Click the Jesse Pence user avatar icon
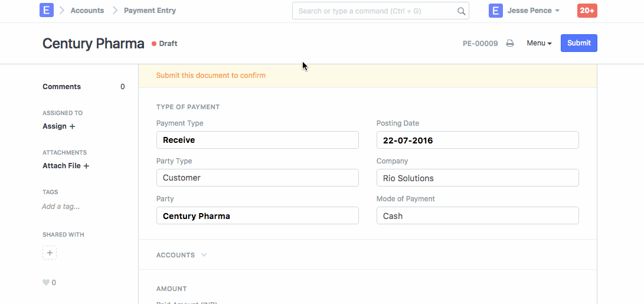 (495, 11)
